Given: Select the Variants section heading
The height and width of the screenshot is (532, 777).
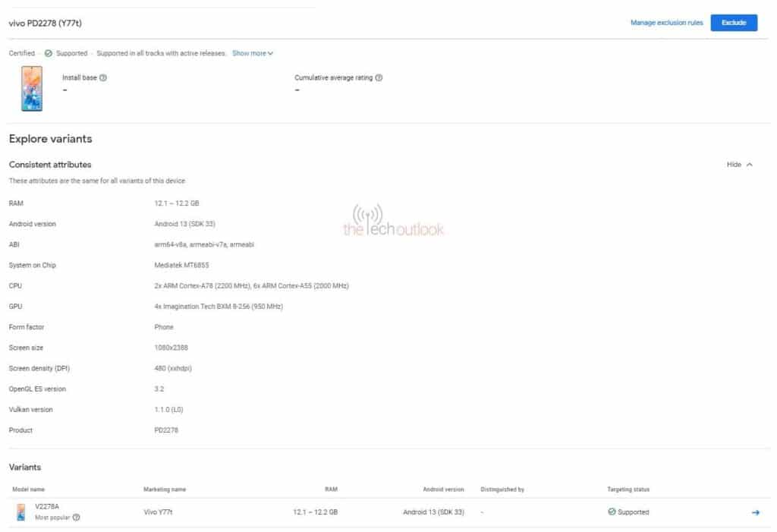Looking at the screenshot, I should coord(25,467).
